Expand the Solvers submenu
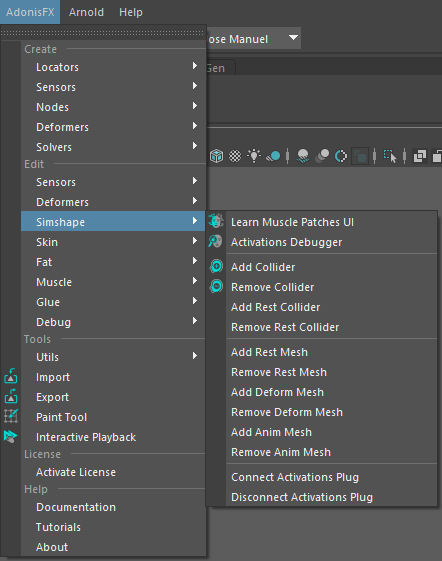Viewport: 442px width, 561px height. tap(113, 147)
